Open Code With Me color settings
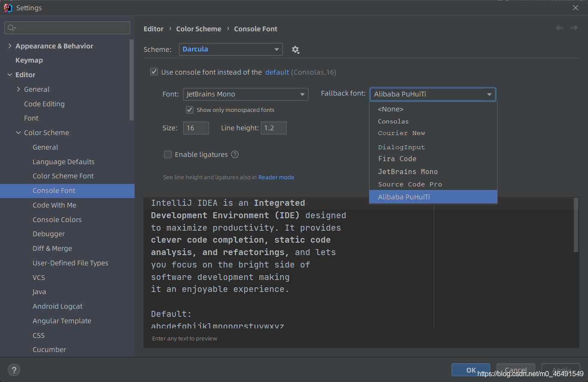Image resolution: width=588 pixels, height=382 pixels. pyautogui.click(x=54, y=205)
